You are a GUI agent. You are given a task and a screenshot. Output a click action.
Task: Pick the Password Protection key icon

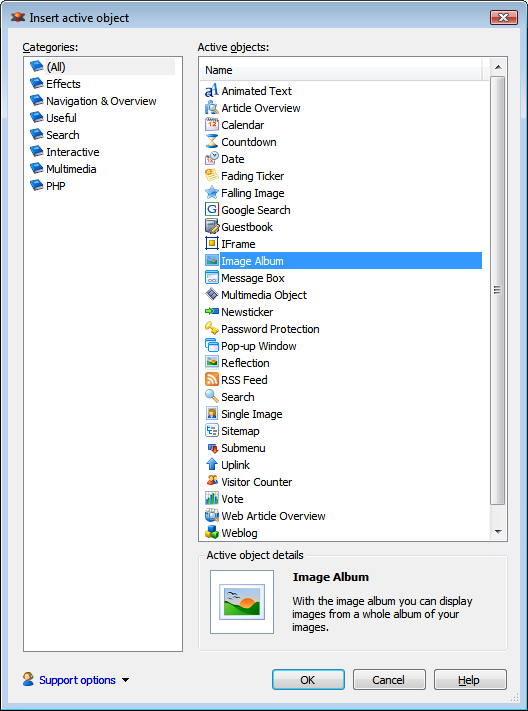coord(212,329)
